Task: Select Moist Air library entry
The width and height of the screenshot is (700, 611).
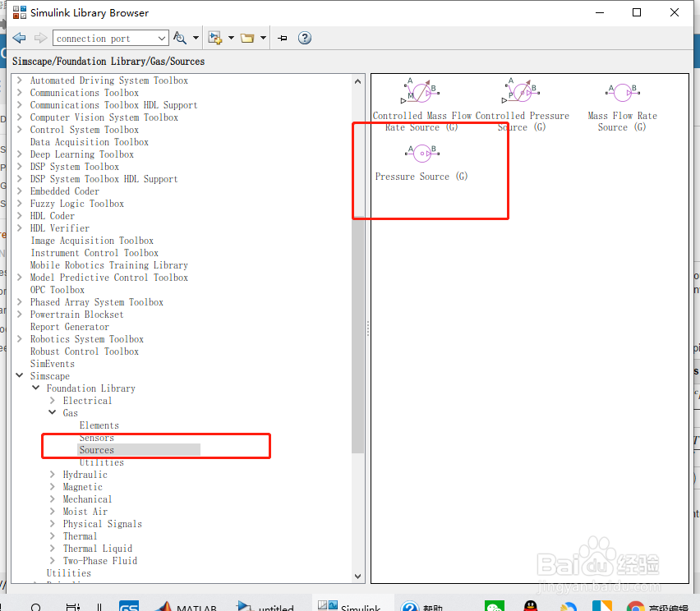Action: 85,512
